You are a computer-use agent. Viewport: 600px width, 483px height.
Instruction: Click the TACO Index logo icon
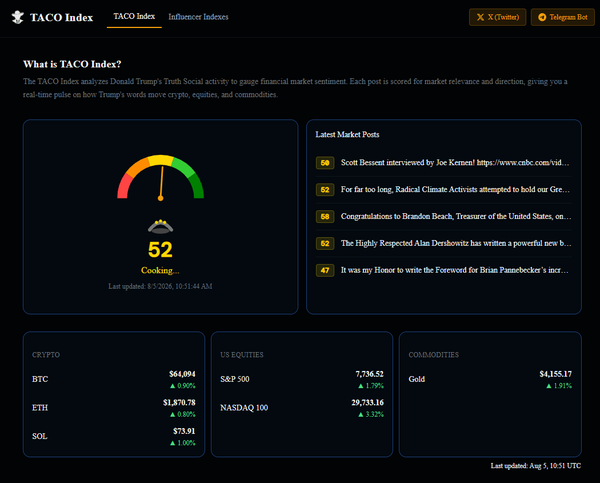pos(18,17)
